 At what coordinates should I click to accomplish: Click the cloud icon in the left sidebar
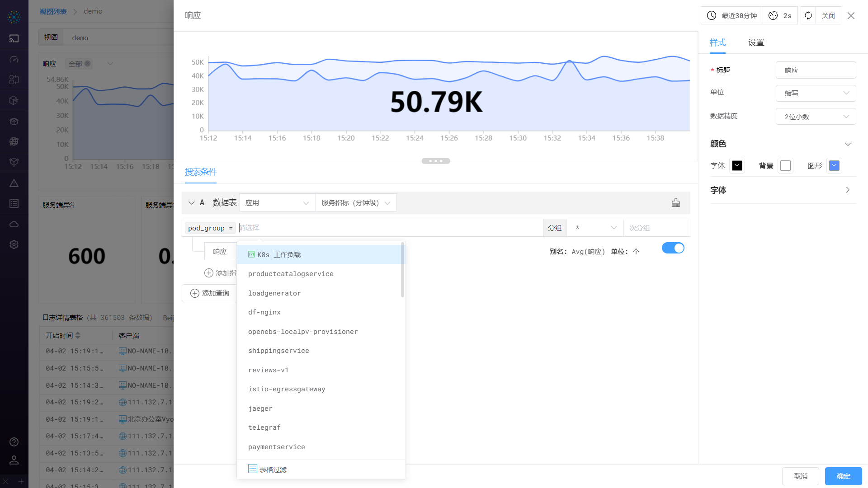pyautogui.click(x=14, y=224)
